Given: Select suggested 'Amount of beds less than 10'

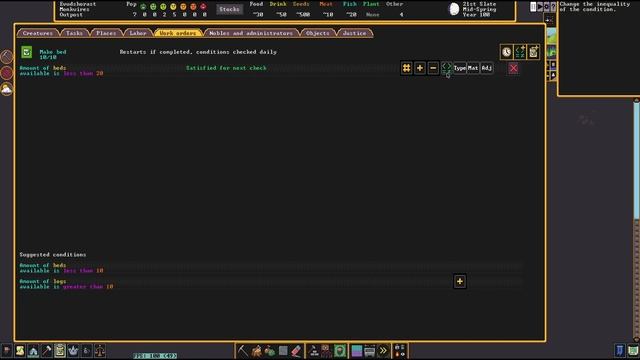Looking at the screenshot, I should [x=271, y=268].
